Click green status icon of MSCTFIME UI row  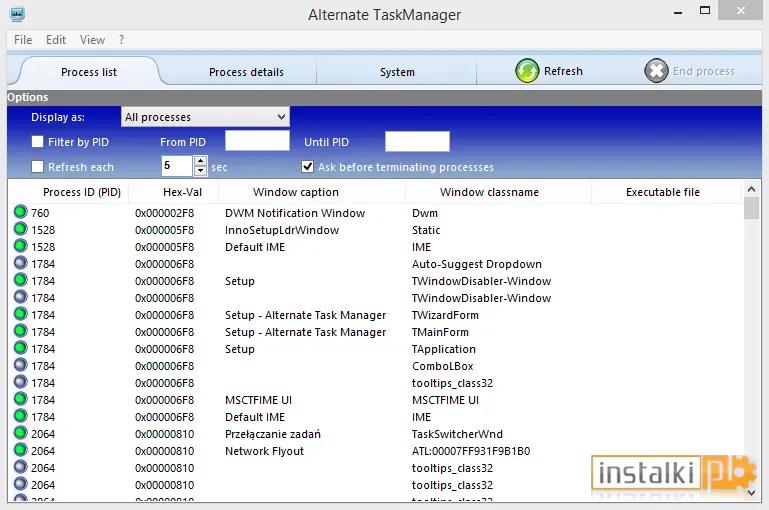(x=21, y=399)
